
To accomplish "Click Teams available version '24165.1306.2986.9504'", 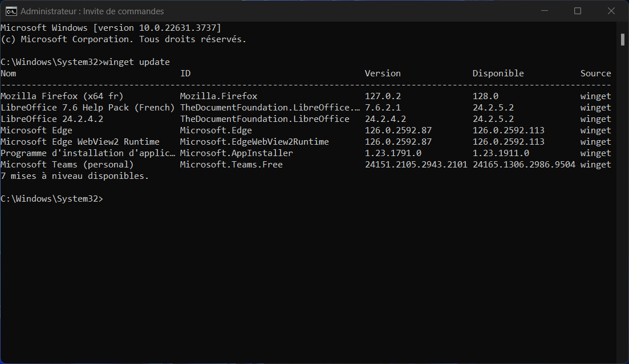I will point(524,165).
